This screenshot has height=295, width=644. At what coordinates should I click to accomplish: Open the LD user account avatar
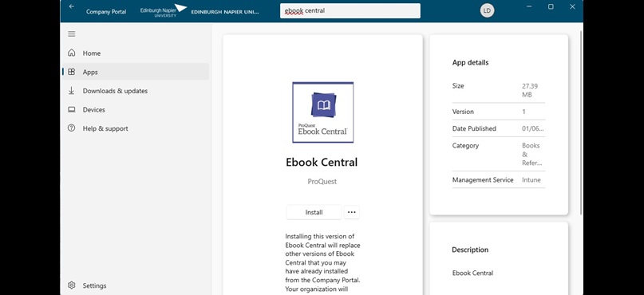[x=487, y=10]
